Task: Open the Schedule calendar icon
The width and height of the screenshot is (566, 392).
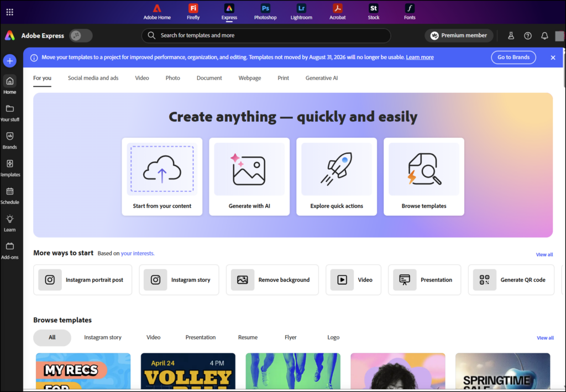Action: coord(10,191)
